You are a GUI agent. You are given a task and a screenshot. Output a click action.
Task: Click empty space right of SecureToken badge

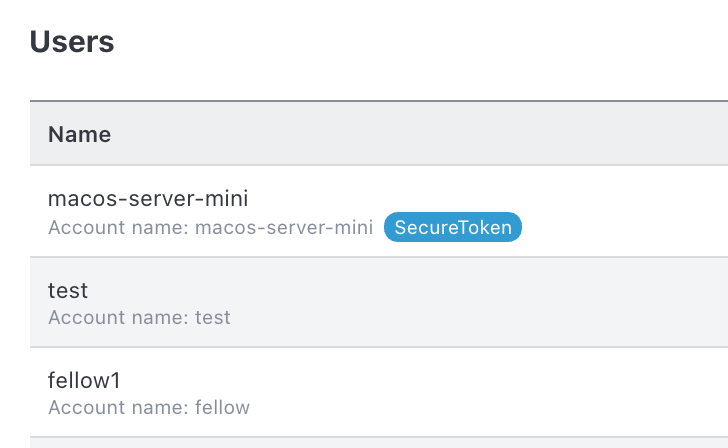click(x=622, y=227)
